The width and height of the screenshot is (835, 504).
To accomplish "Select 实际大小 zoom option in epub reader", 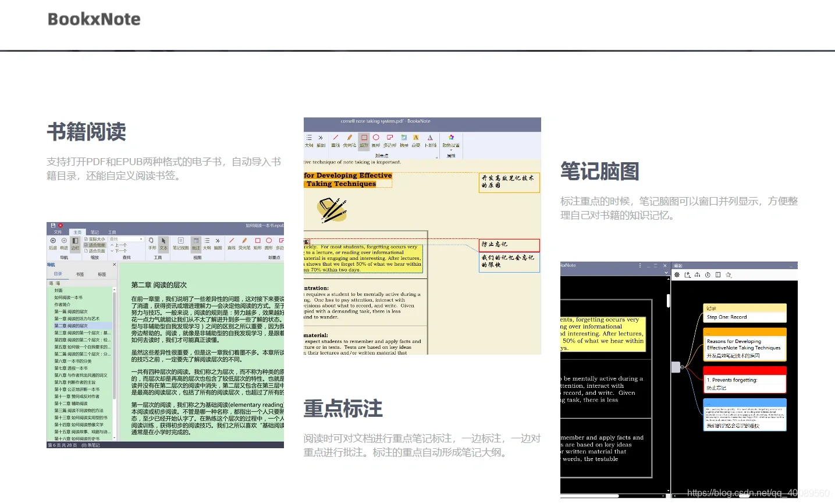I will point(95,239).
